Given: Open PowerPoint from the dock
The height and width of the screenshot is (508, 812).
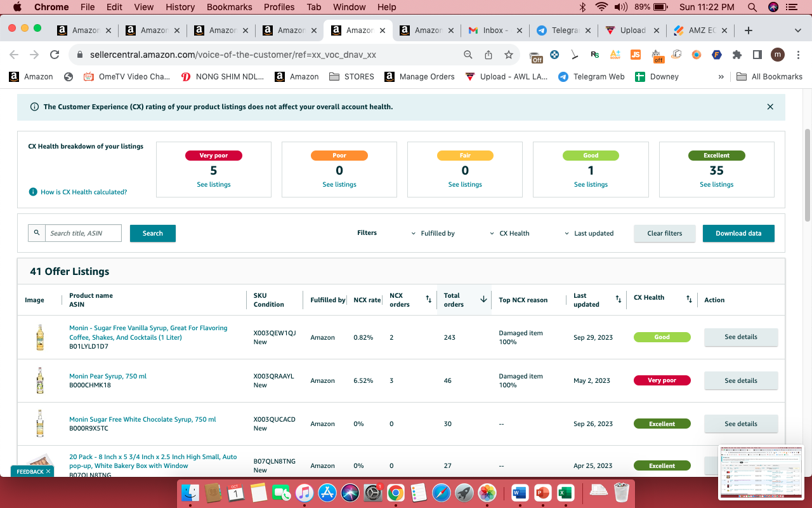Looking at the screenshot, I should [542, 492].
